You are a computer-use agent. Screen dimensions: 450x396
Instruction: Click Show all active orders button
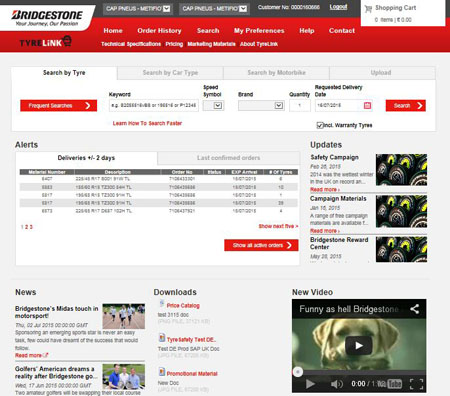pyautogui.click(x=261, y=245)
